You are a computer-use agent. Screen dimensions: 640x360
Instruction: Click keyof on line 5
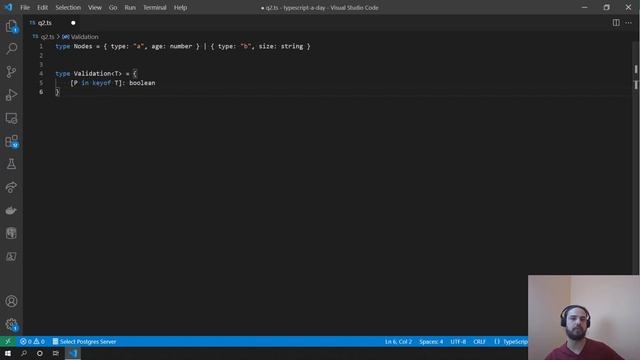[x=101, y=83]
